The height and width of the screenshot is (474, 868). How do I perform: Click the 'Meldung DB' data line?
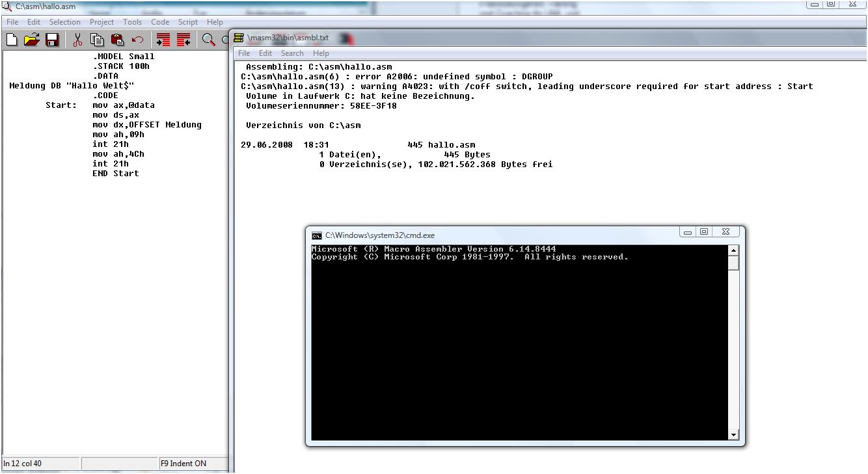click(72, 85)
